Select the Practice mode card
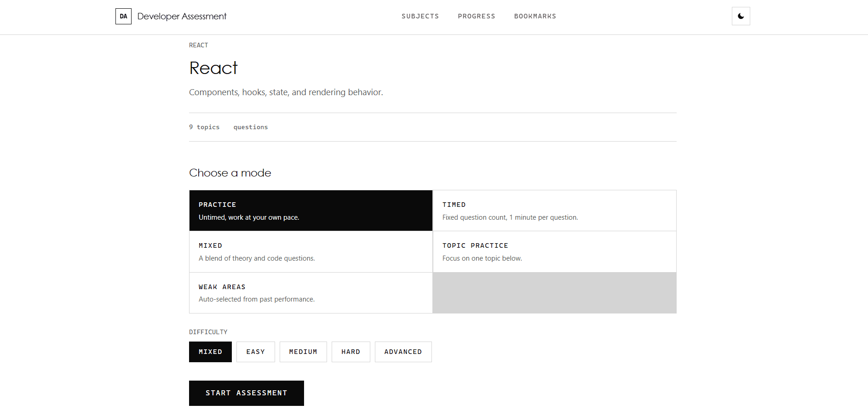This screenshot has width=868, height=416. (x=311, y=211)
